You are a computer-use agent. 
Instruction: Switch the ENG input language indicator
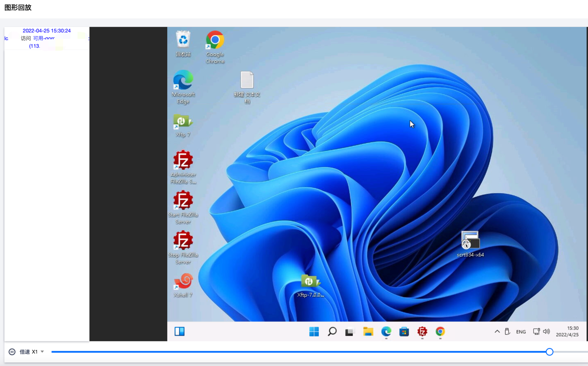(x=521, y=332)
